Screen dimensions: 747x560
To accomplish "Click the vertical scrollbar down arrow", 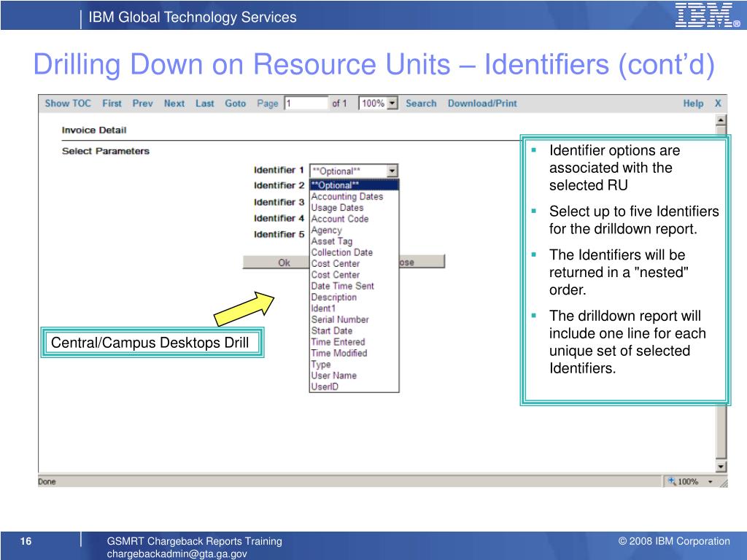I will coord(721,467).
